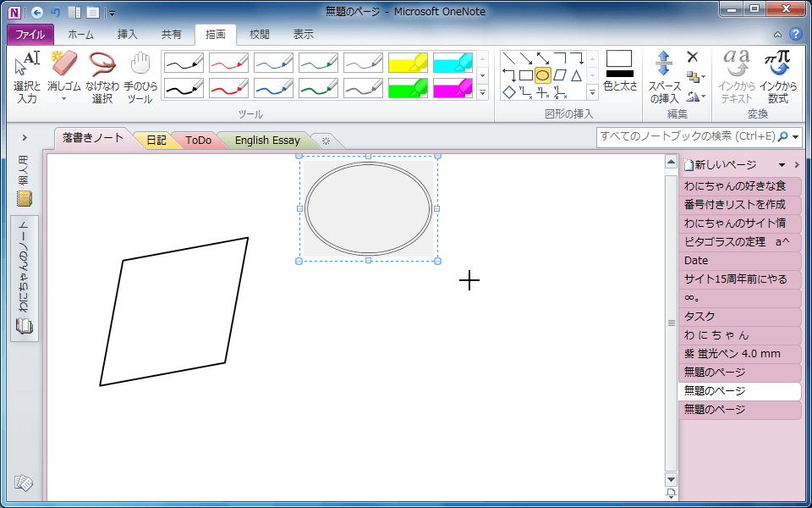Screen dimensions: 812x508
Task: Expand the shapes gallery more button
Action: pyautogui.click(x=593, y=93)
